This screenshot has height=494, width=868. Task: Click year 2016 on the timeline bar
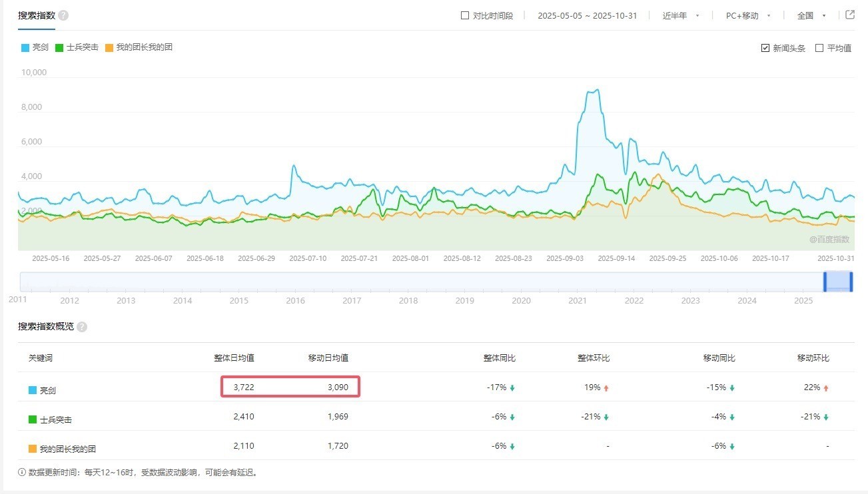click(x=295, y=300)
